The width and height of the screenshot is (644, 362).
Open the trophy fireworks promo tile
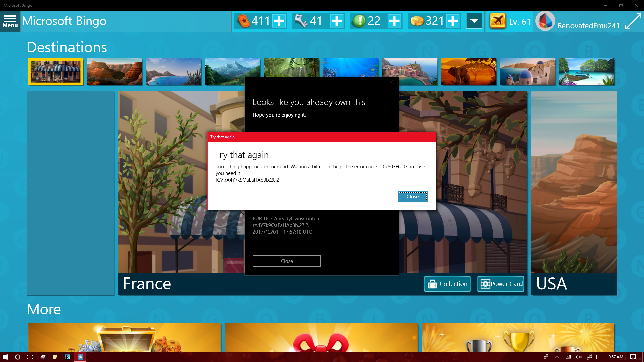(x=518, y=337)
